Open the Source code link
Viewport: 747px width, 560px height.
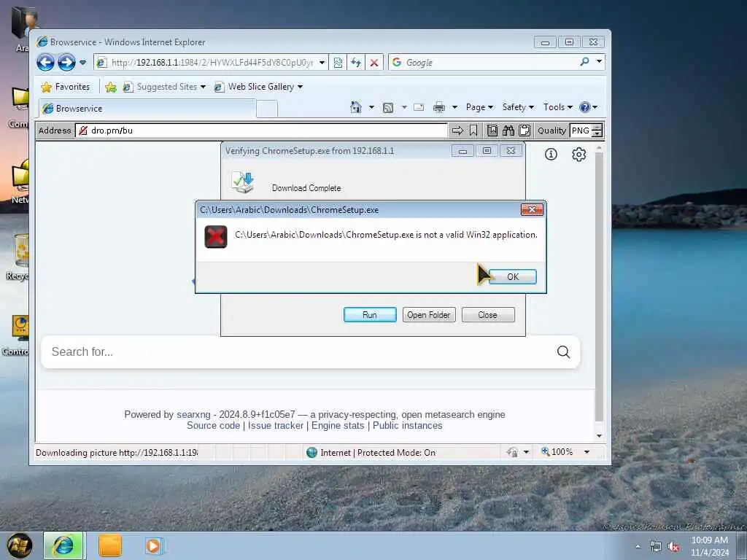click(x=213, y=425)
